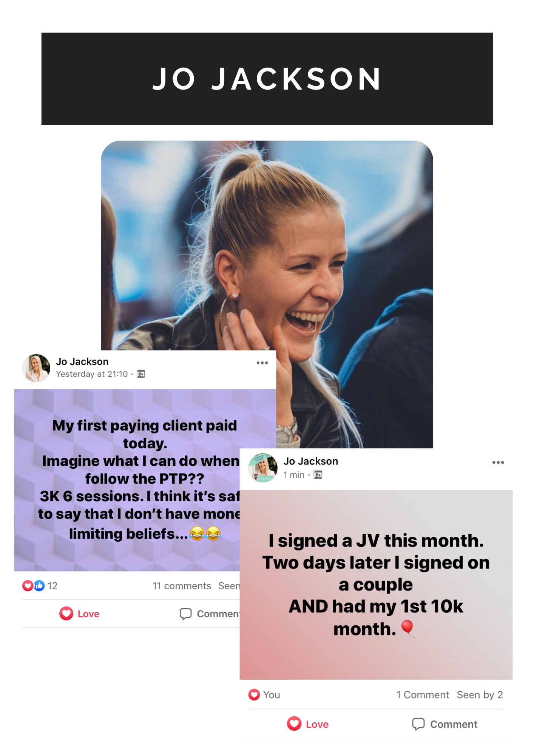Open the three-dots menu on first post
Image resolution: width=534 pixels, height=756 pixels.
click(x=262, y=363)
